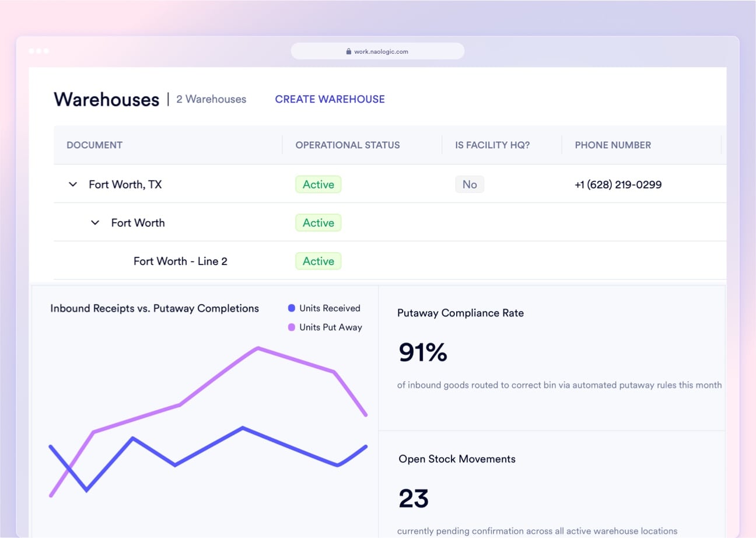This screenshot has width=756, height=538.
Task: Collapse the Fort Worth, TX parent row
Action: coord(72,184)
